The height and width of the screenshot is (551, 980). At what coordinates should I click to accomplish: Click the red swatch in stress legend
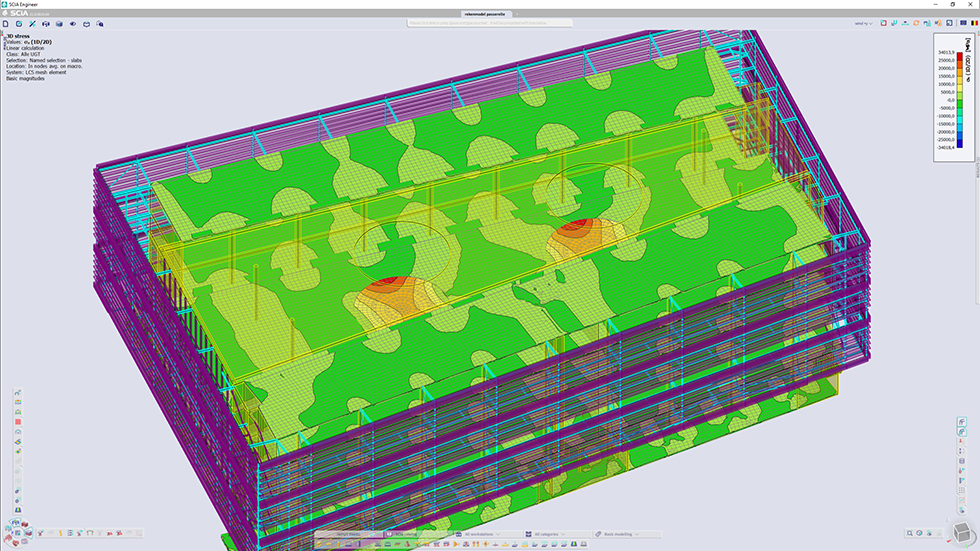[x=958, y=58]
